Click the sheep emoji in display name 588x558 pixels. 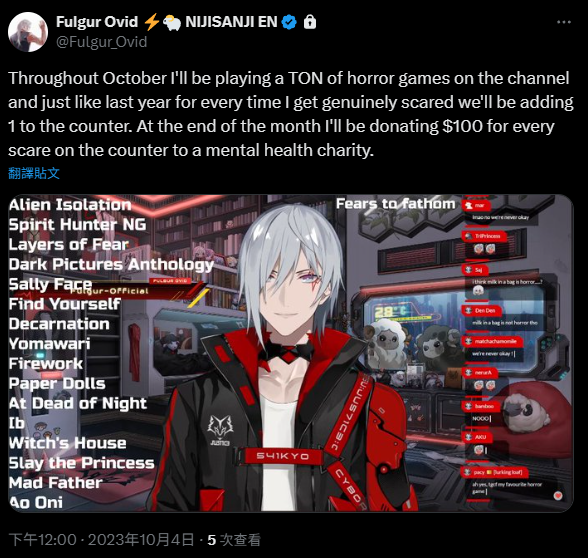172,22
